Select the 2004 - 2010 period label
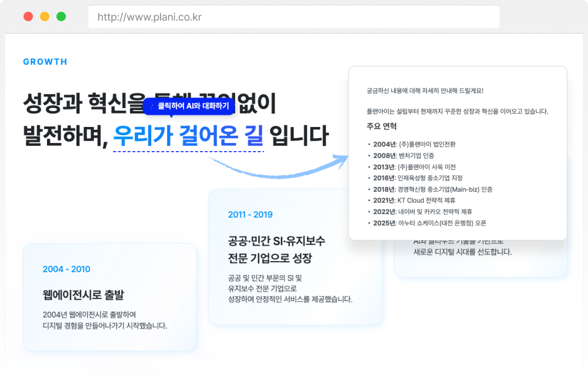The height and width of the screenshot is (391, 588). (66, 269)
